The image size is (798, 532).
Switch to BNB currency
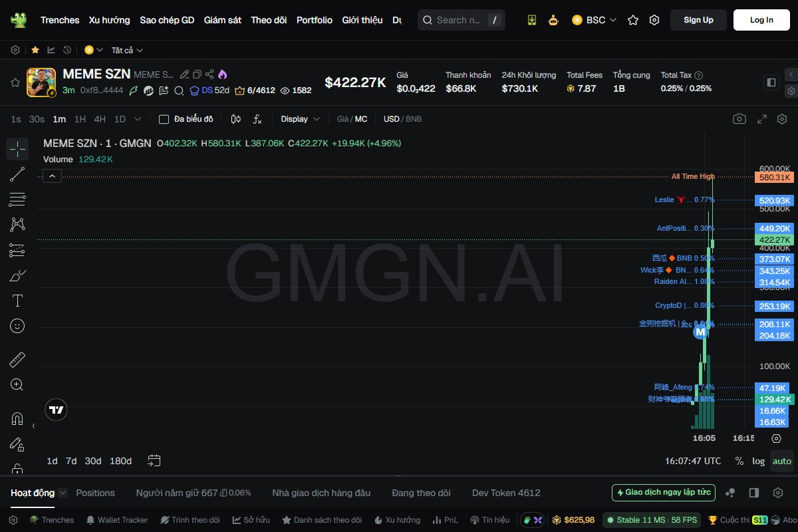tap(414, 119)
